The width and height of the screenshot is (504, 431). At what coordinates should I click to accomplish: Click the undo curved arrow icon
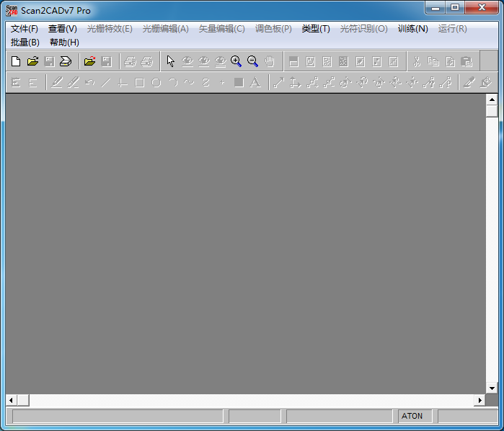[89, 83]
